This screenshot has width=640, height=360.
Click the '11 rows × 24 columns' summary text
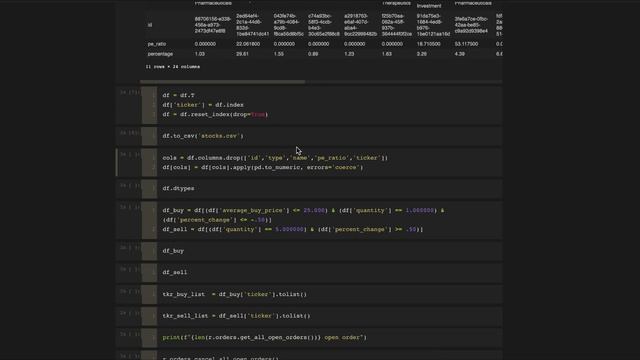point(173,67)
